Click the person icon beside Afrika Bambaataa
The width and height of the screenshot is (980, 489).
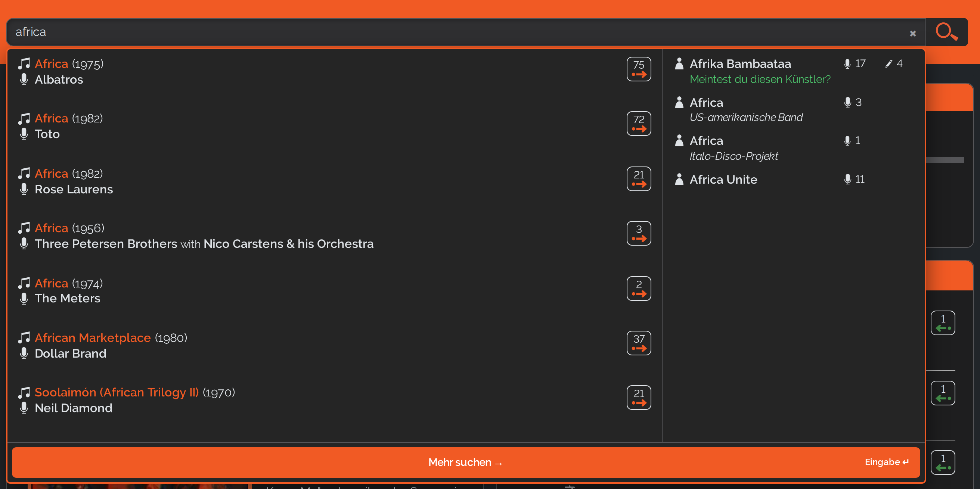coord(679,63)
